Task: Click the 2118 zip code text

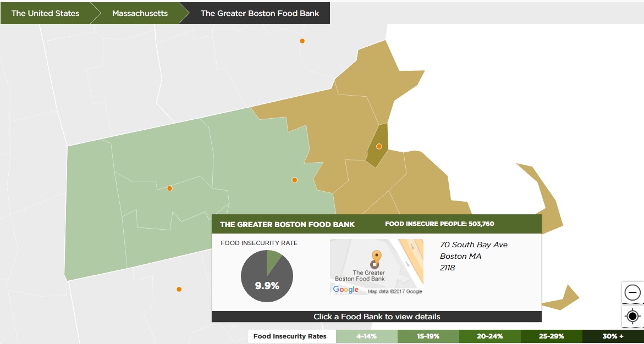Action: pyautogui.click(x=447, y=268)
